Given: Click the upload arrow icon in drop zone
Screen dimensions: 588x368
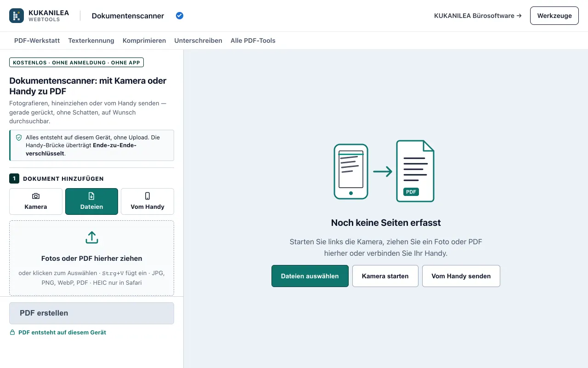Looking at the screenshot, I should [92, 237].
